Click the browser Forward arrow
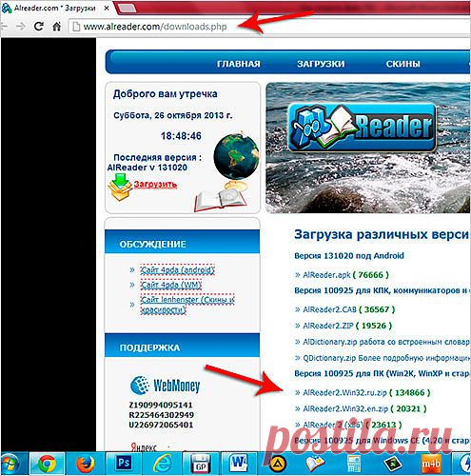 click(21, 27)
